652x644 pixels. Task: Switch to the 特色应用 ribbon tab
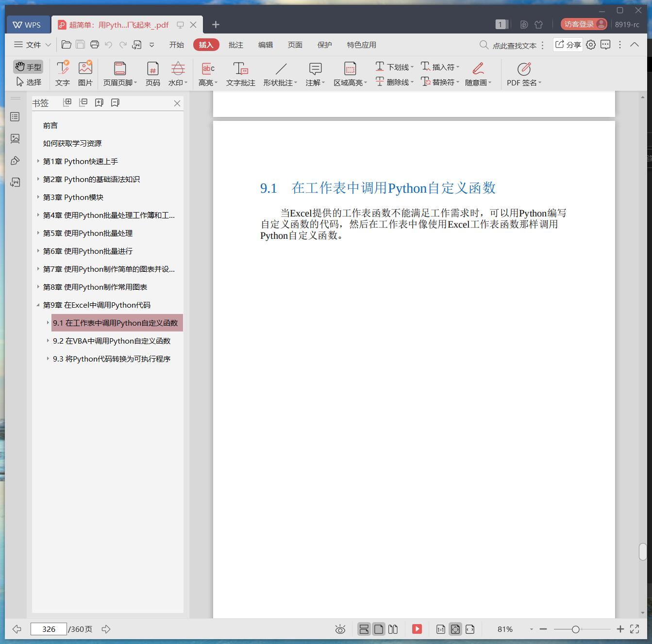pyautogui.click(x=361, y=45)
